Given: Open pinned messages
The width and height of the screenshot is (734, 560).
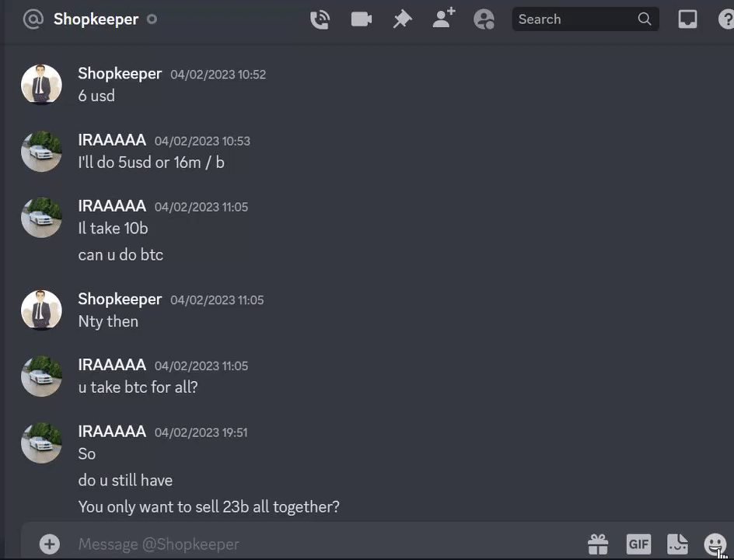Looking at the screenshot, I should pos(402,19).
